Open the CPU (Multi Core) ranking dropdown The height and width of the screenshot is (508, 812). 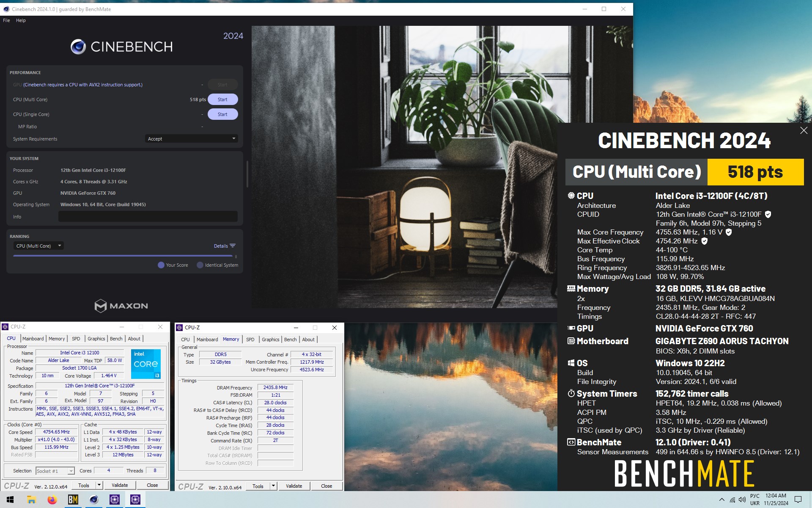coord(38,246)
